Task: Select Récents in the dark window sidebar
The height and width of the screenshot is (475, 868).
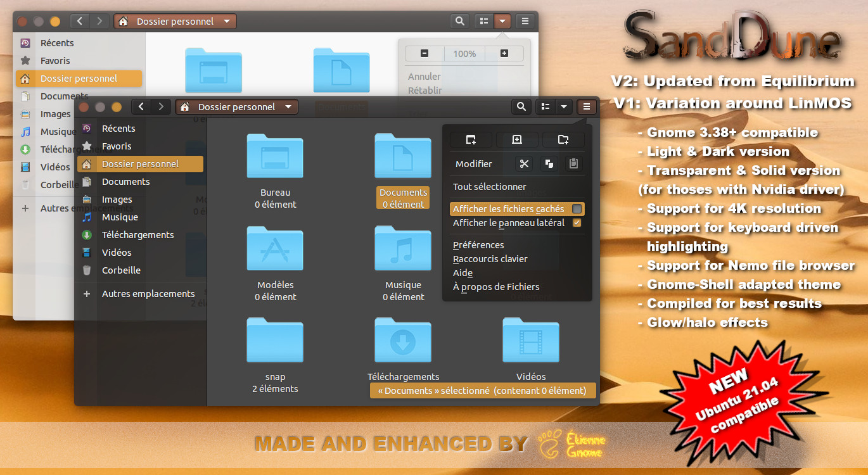Action: pyautogui.click(x=140, y=129)
